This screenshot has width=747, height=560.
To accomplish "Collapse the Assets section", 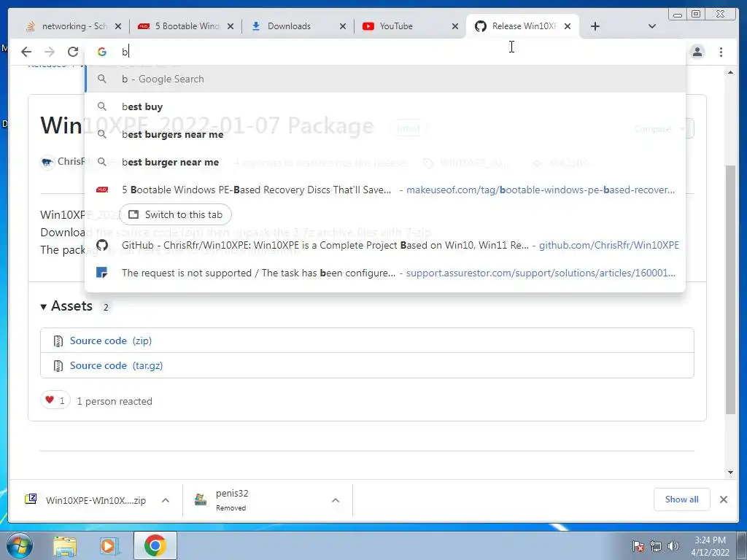I will click(x=66, y=306).
